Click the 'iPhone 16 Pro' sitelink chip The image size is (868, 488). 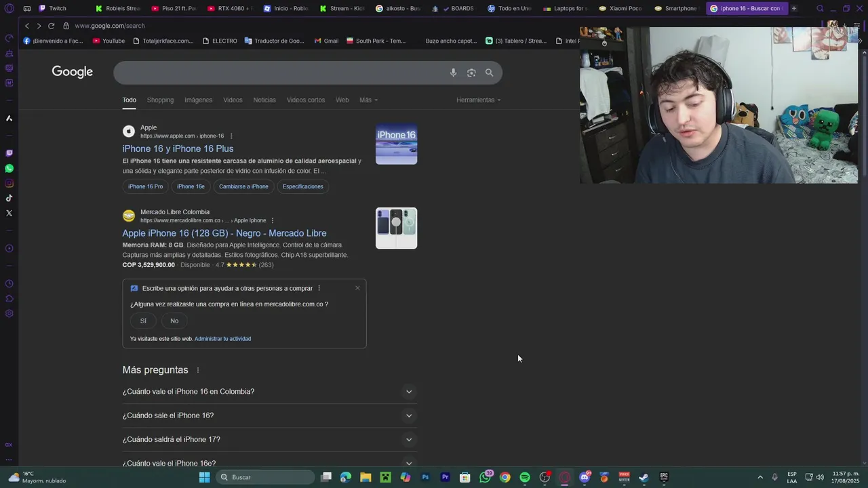coord(146,186)
